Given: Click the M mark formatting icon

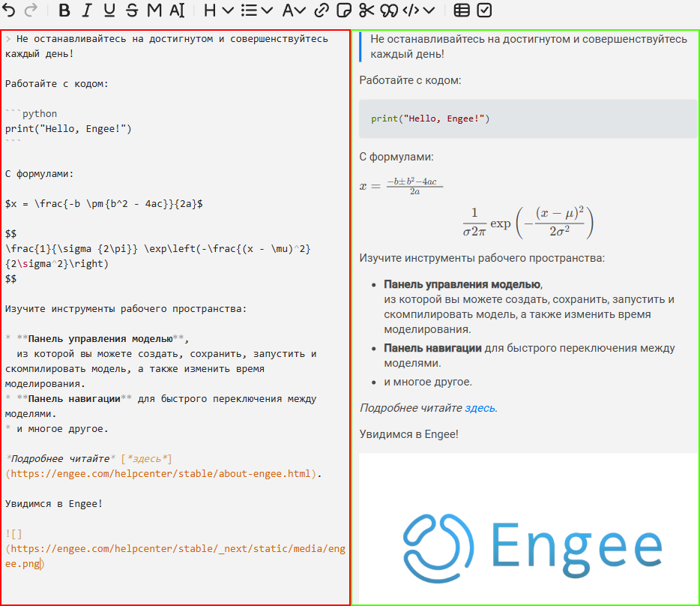Looking at the screenshot, I should pos(154,10).
